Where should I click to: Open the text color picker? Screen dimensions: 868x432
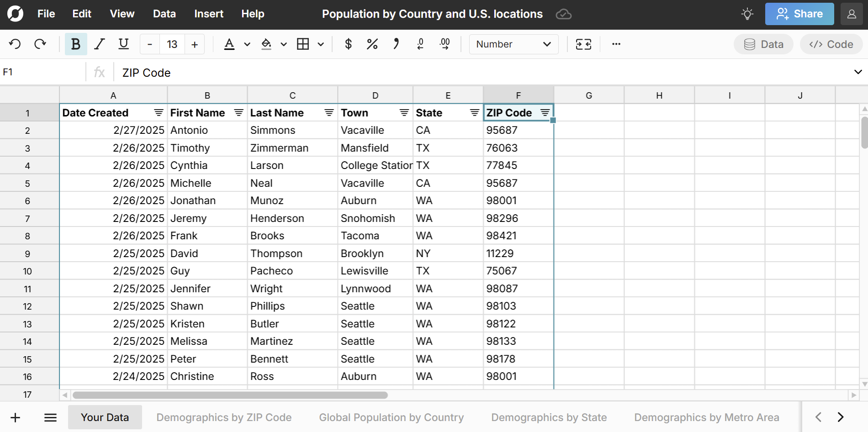[x=229, y=44]
